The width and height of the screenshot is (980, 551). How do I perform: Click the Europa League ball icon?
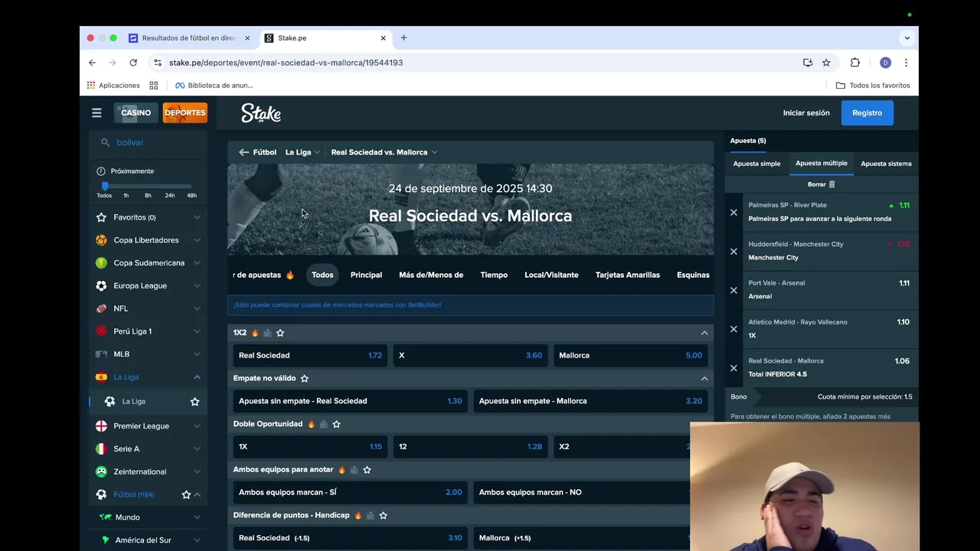click(101, 285)
